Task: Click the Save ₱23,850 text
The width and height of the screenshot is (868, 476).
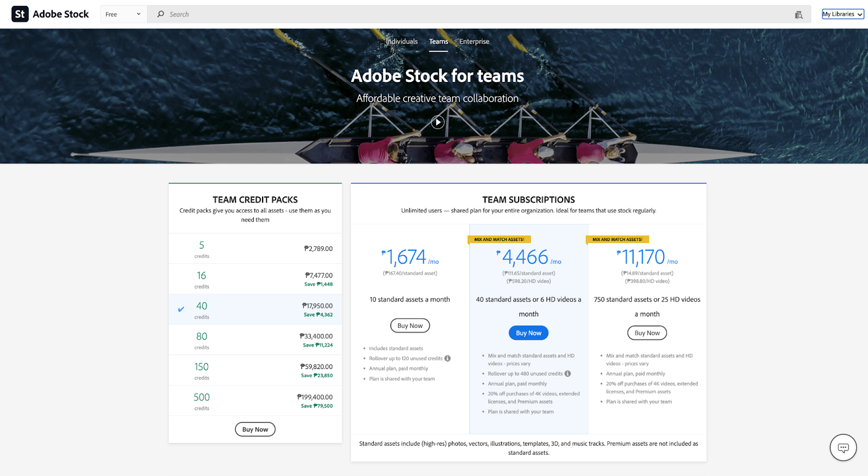Action: 317,376
